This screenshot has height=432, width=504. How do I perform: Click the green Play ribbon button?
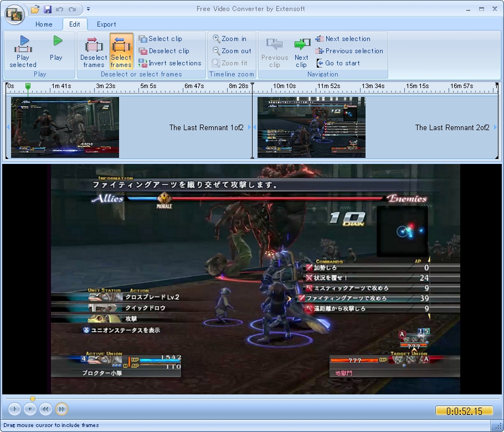tap(56, 48)
